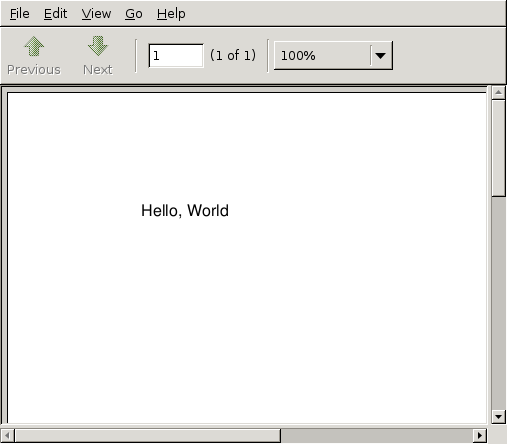Screen dimensions: 507x444
Task: Click the page number input field
Action: 176,56
